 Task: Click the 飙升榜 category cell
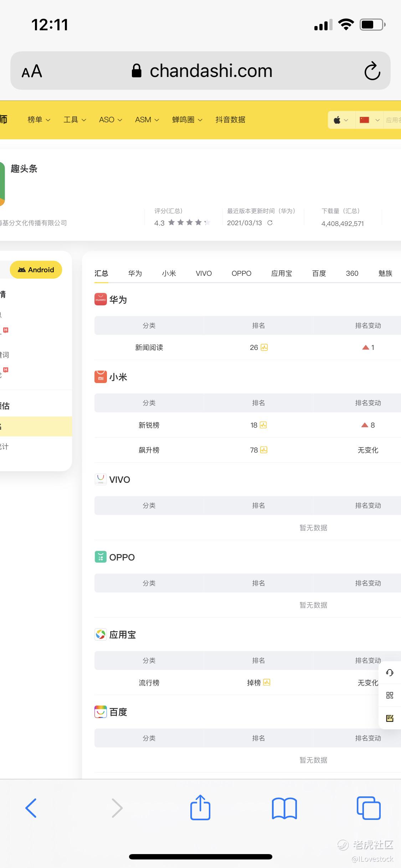tap(149, 450)
